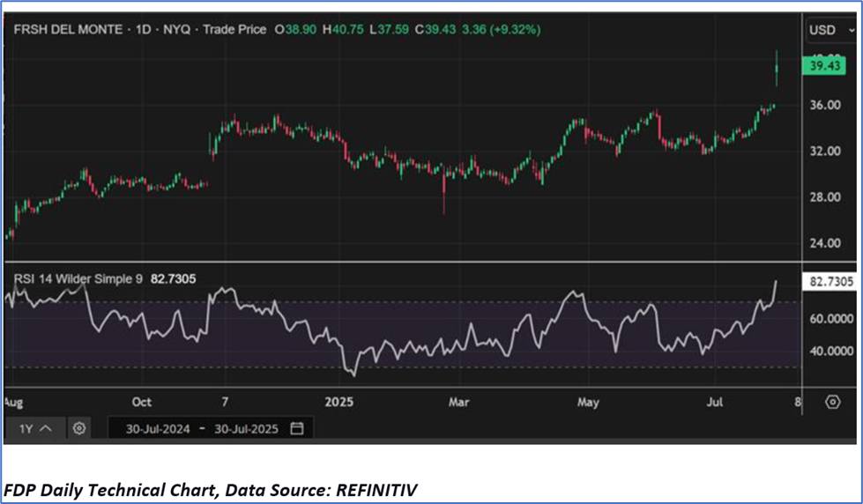Click the latest candlestick at the chart's right

[777, 70]
